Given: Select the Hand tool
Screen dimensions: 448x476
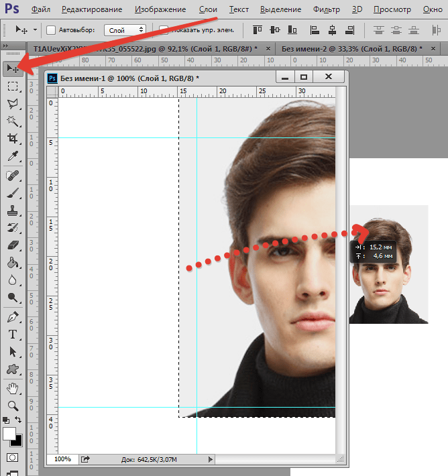Looking at the screenshot, I should (13, 389).
